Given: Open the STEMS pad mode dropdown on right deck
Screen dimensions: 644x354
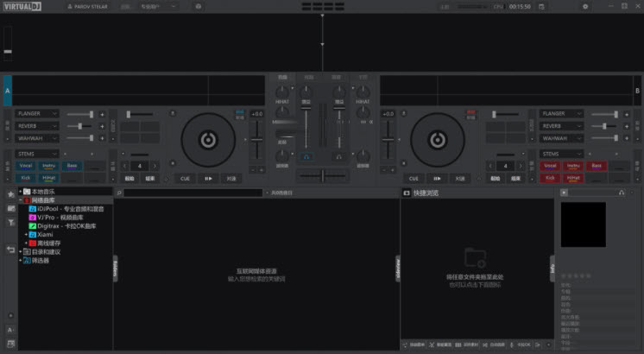Looking at the screenshot, I should tap(561, 154).
